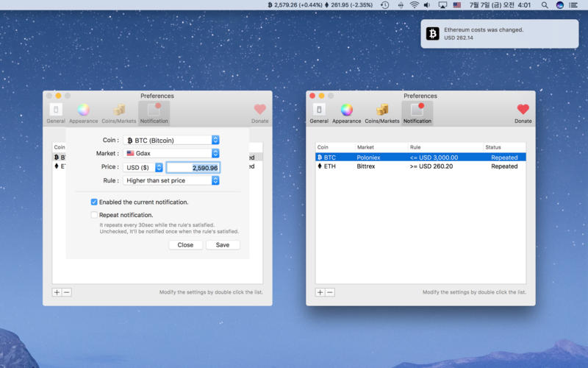Screen dimensions: 588x368
Task: Uncheck Enabled the current notification
Action: tap(94, 202)
